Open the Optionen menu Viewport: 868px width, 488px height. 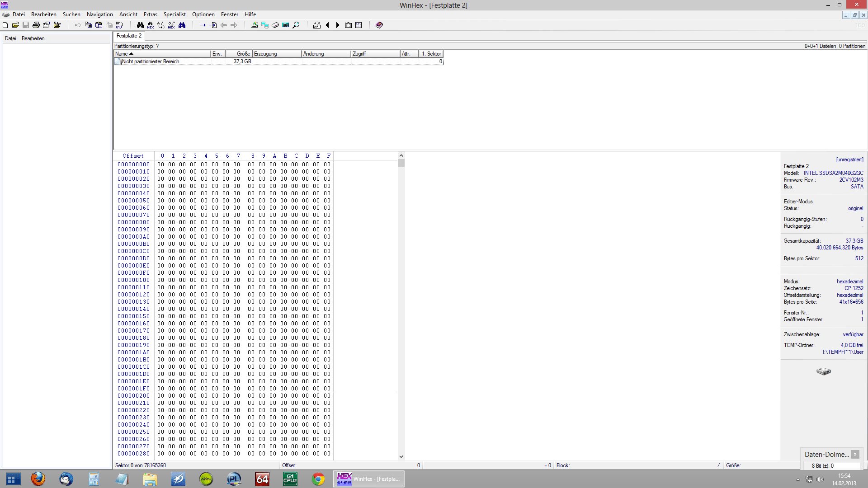coord(203,14)
